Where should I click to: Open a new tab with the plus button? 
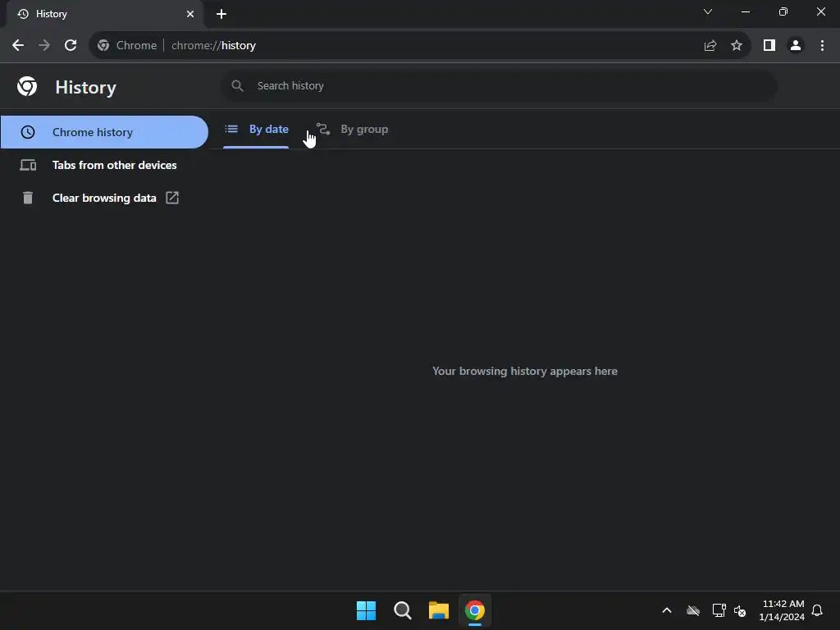[221, 14]
